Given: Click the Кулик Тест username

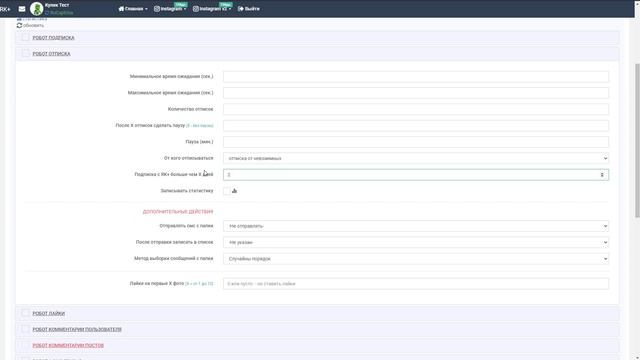Looking at the screenshot, I should click(57, 5).
